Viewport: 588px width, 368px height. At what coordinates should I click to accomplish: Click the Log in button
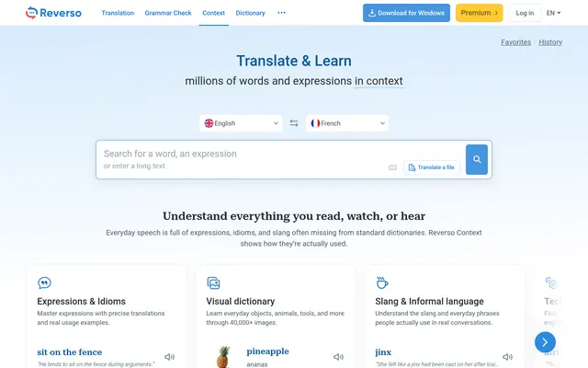[x=525, y=13]
